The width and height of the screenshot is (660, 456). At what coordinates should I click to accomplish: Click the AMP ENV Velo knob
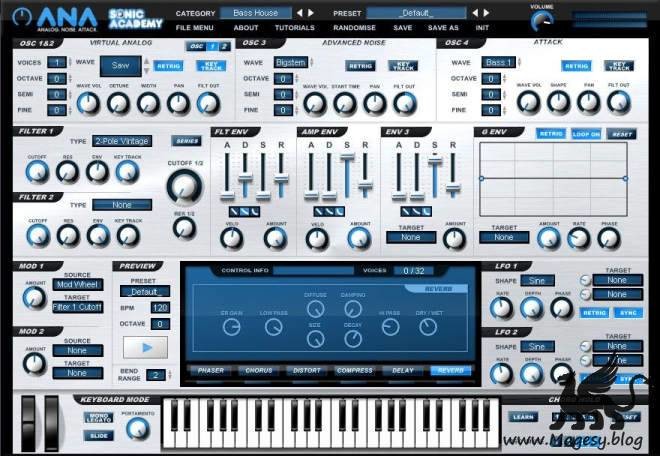[x=317, y=239]
